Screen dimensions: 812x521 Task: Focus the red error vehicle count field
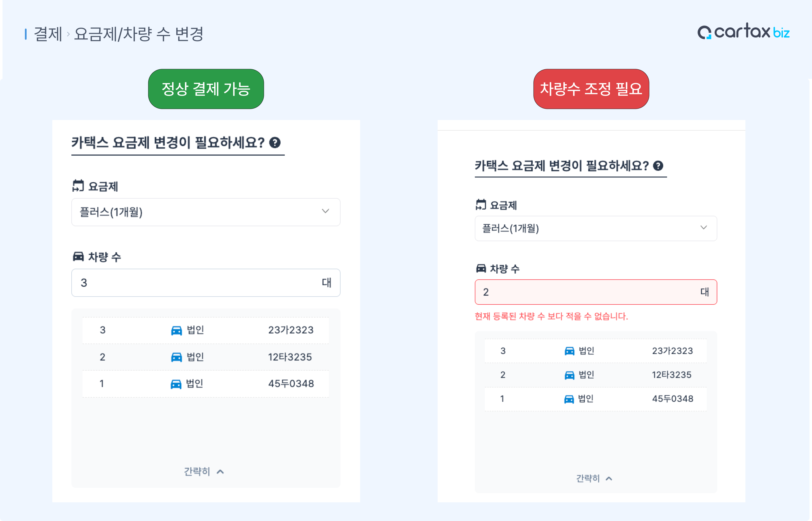[x=589, y=292]
